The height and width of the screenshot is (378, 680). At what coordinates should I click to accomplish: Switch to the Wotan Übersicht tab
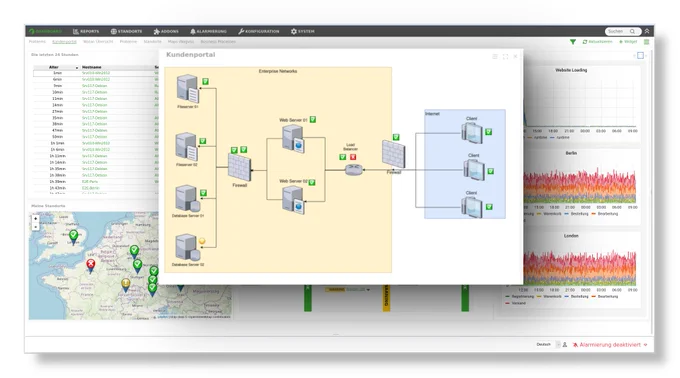[x=98, y=42]
